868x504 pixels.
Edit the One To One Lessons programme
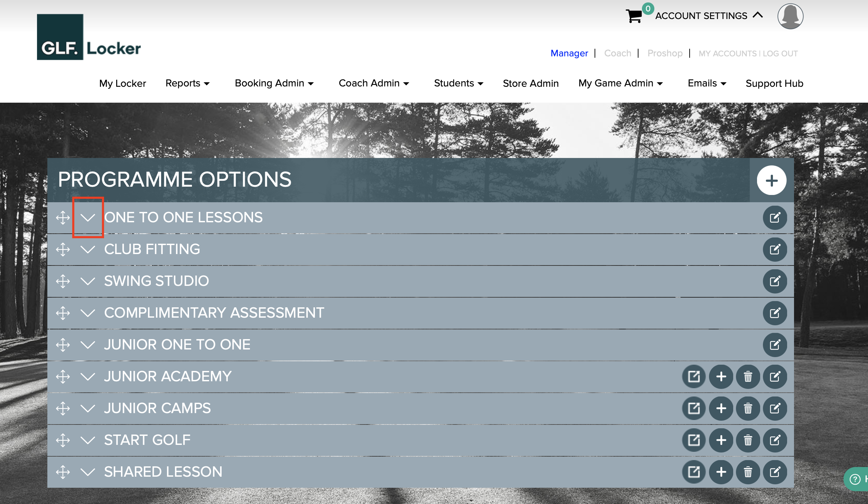click(775, 217)
